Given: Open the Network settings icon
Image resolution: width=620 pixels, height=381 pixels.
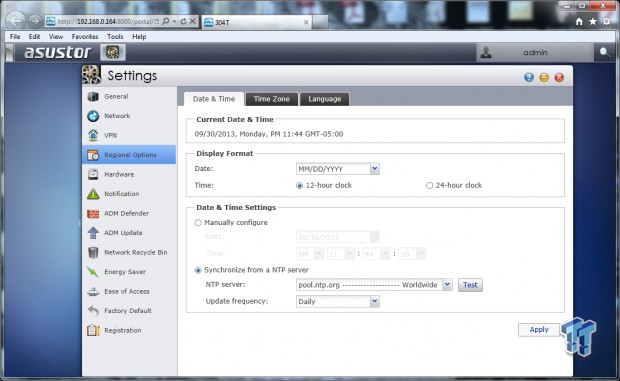Looking at the screenshot, I should [93, 116].
